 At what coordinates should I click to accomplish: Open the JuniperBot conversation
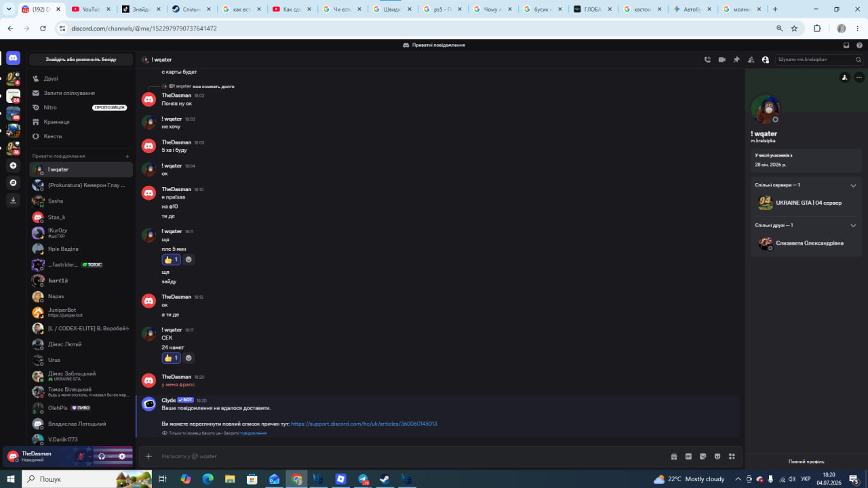tap(81, 312)
